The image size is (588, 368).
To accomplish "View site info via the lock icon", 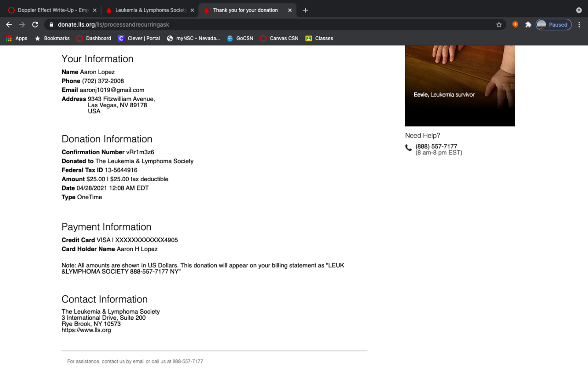I will pos(51,25).
